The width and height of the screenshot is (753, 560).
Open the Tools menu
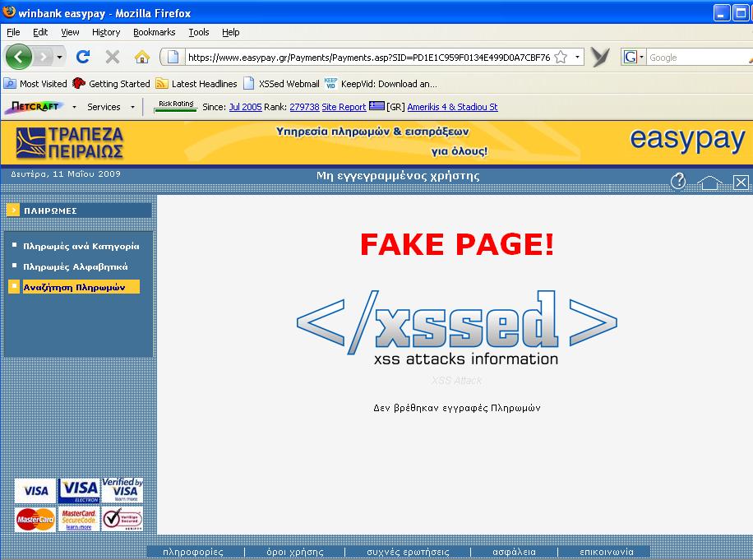pos(199,32)
